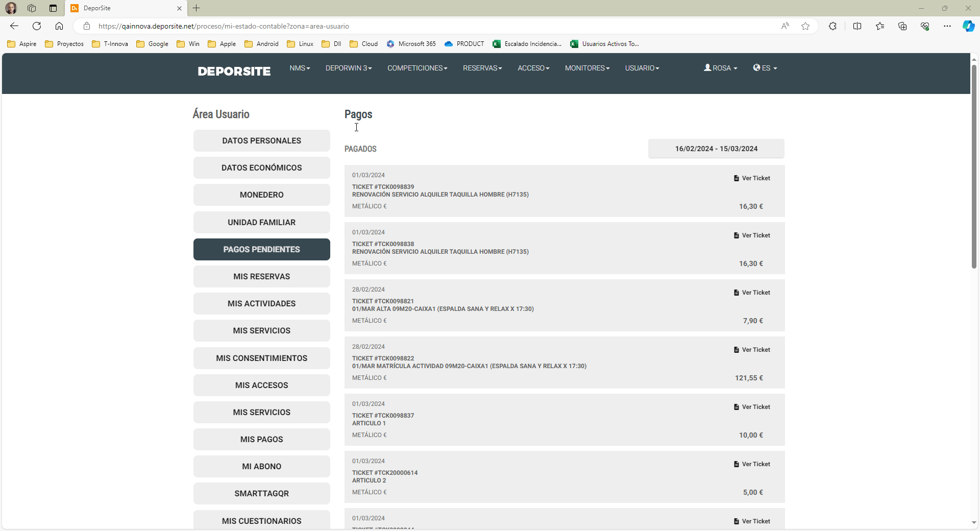Screen dimensions: 980x531
Task: View site information lock icon
Action: click(x=87, y=26)
